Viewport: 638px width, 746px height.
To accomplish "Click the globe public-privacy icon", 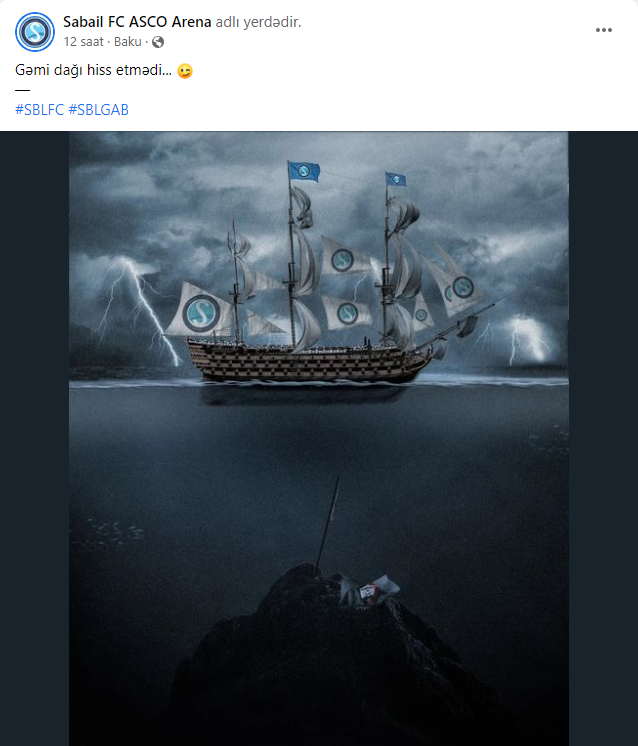I will 158,42.
